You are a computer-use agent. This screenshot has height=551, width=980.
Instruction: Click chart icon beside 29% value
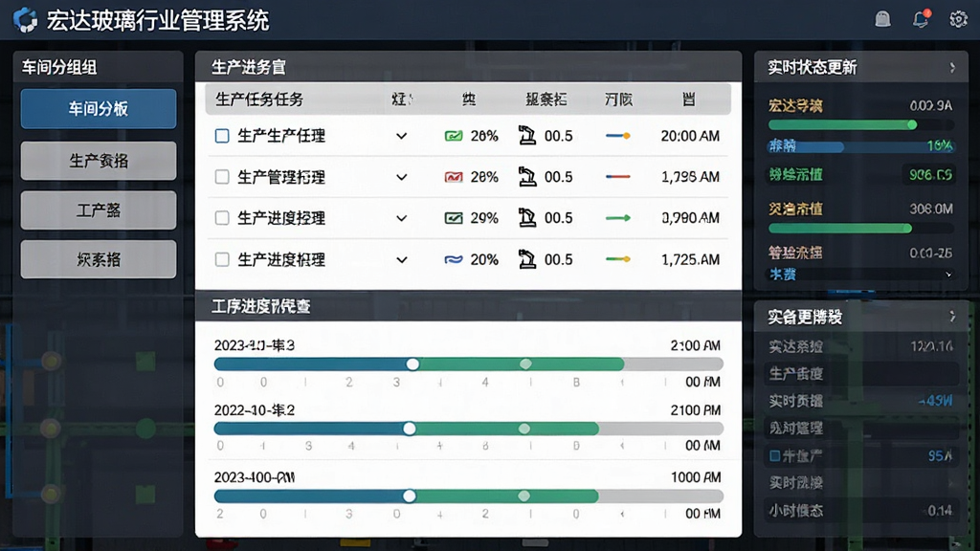tap(453, 218)
